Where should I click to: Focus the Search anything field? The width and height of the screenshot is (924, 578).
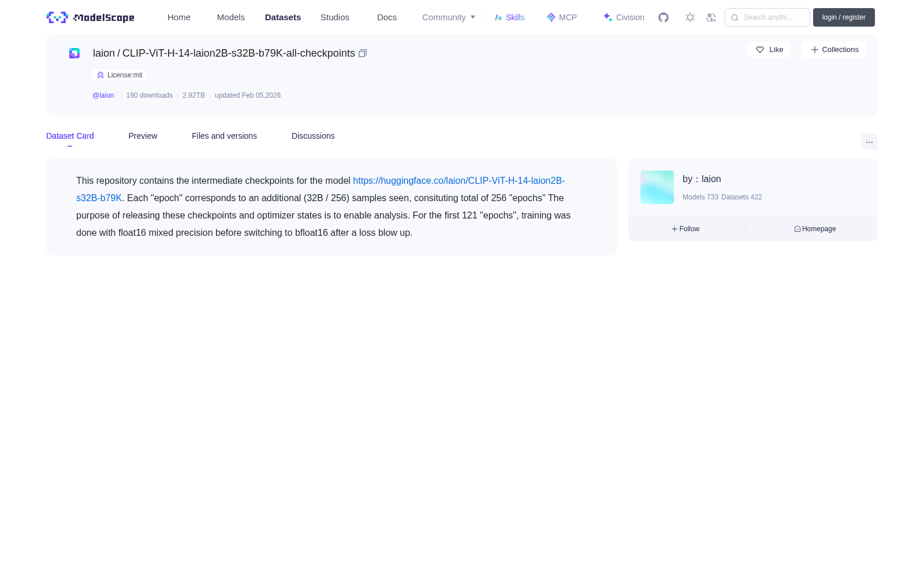tap(767, 17)
